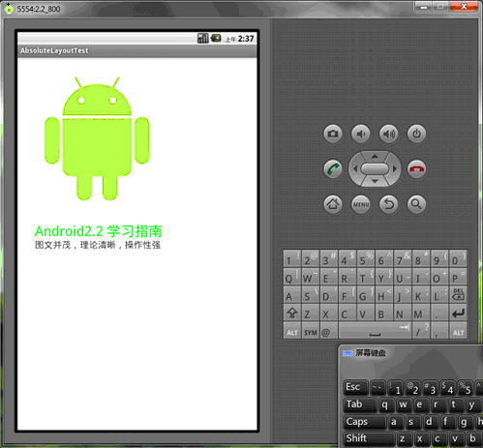Click the emulator power button

[416, 134]
